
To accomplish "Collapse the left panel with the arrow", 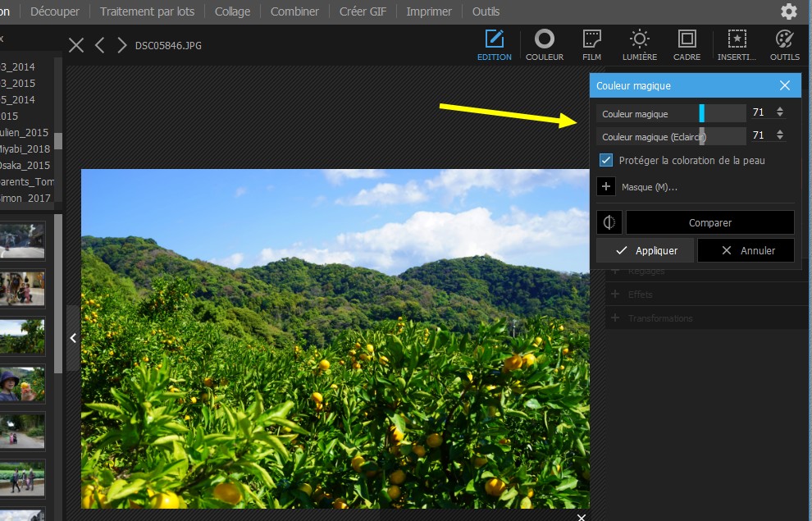I will [73, 338].
